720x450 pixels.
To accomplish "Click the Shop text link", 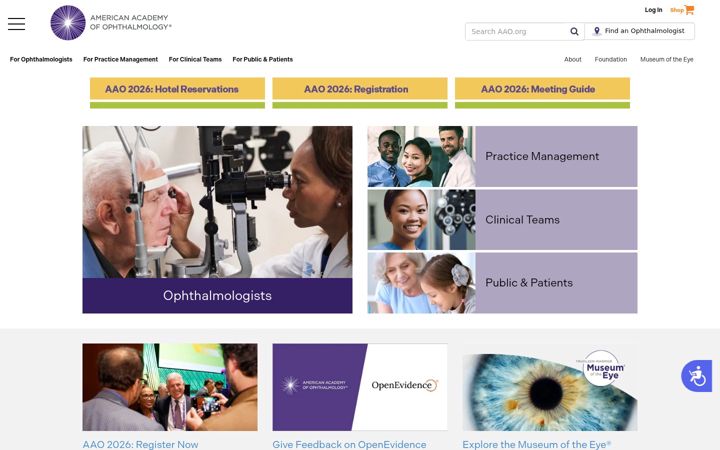I will [677, 10].
